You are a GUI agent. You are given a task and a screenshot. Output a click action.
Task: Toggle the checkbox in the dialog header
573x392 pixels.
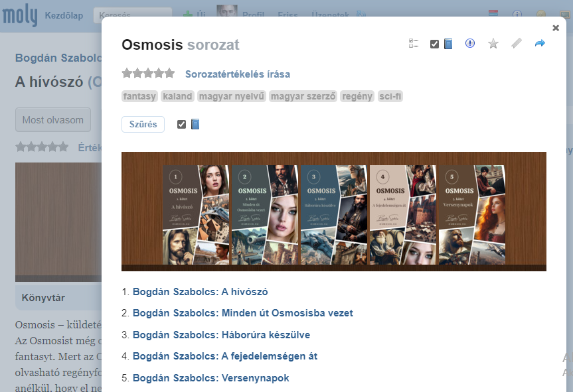point(434,44)
